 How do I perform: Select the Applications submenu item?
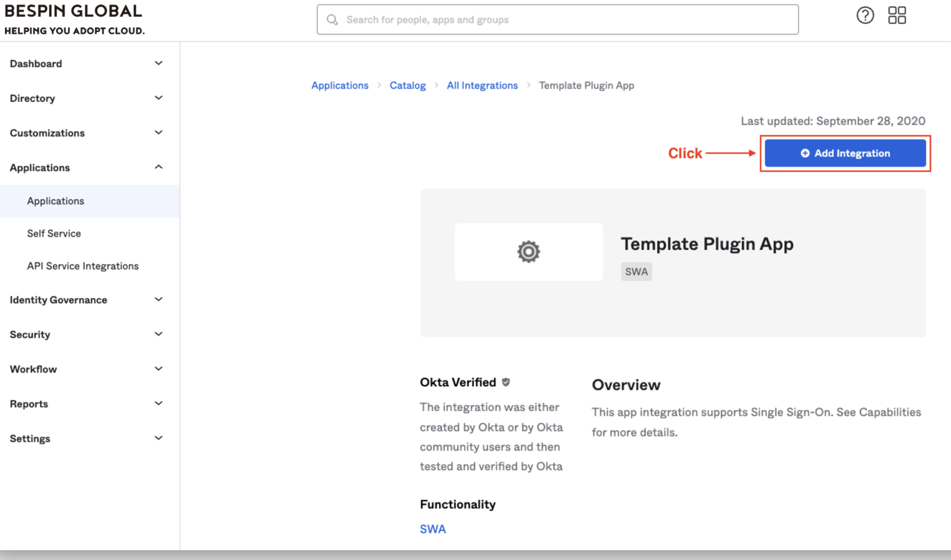(56, 201)
